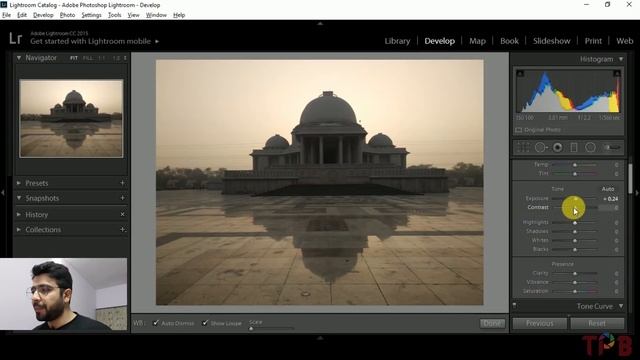Expand the History panel

coord(18,214)
